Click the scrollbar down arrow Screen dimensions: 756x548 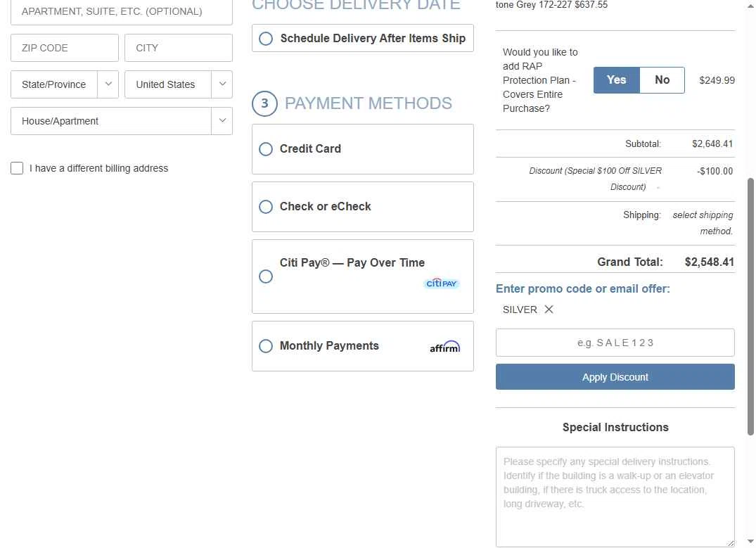click(750, 542)
